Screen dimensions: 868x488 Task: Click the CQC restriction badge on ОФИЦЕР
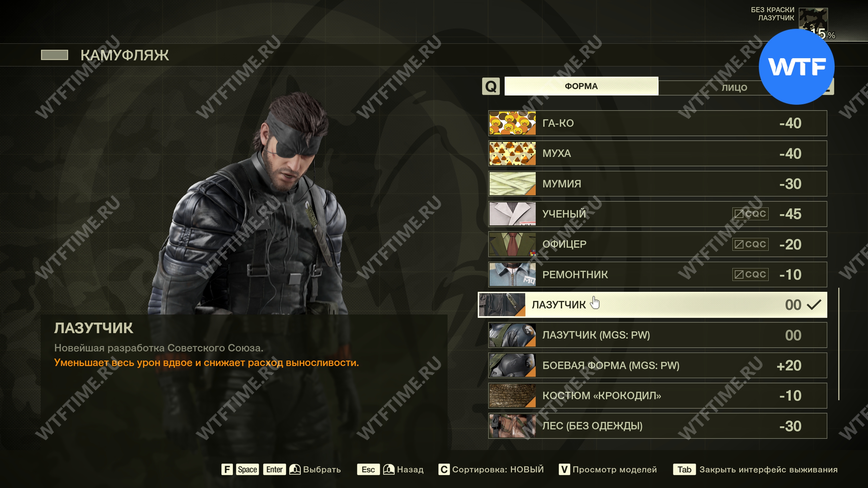click(750, 244)
